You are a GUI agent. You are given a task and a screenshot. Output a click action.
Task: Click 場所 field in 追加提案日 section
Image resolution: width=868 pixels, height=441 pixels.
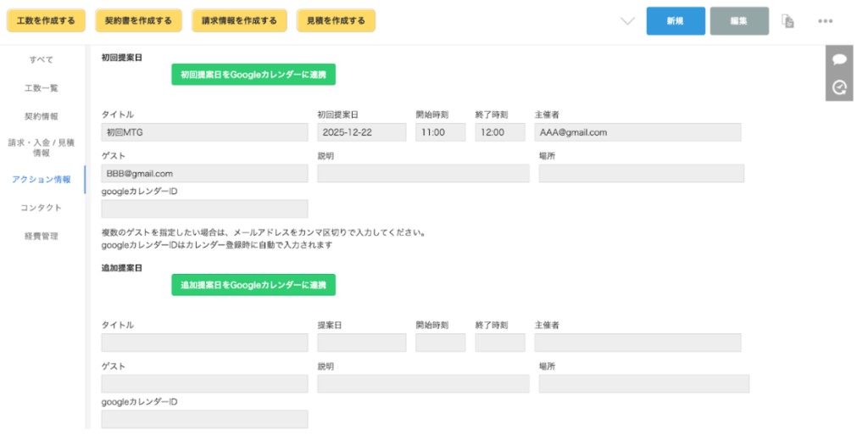tap(644, 384)
